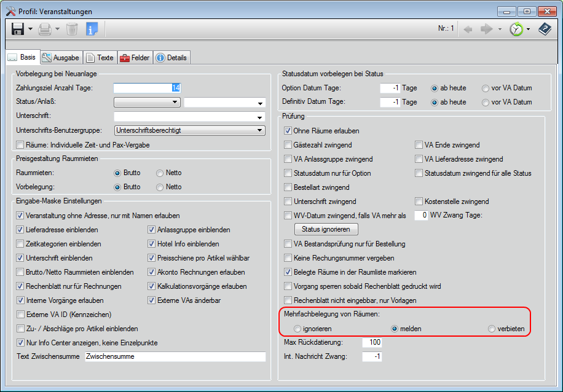Go to next record with right arrow
This screenshot has height=392, width=563.
pos(487,29)
